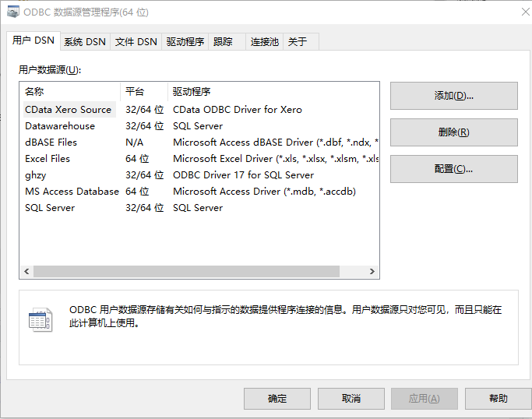Switch to the 系统 DSN tab
The width and height of the screenshot is (532, 419).
pyautogui.click(x=85, y=42)
